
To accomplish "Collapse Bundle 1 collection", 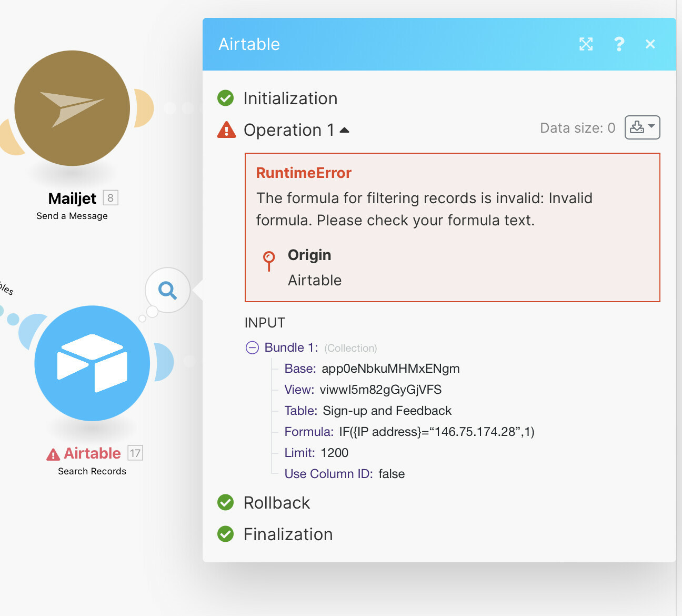I will (252, 347).
